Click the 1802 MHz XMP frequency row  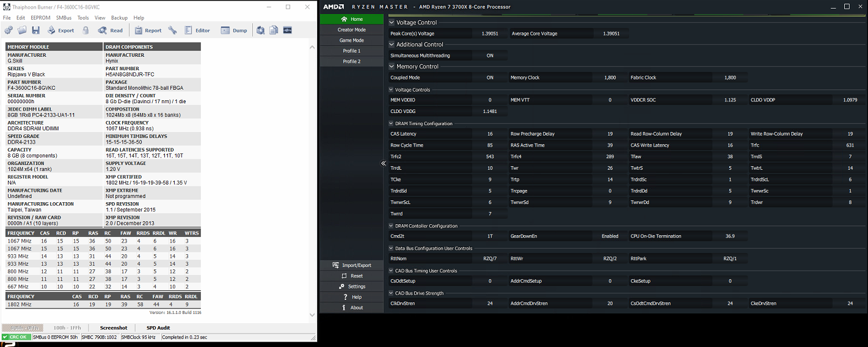pos(103,304)
